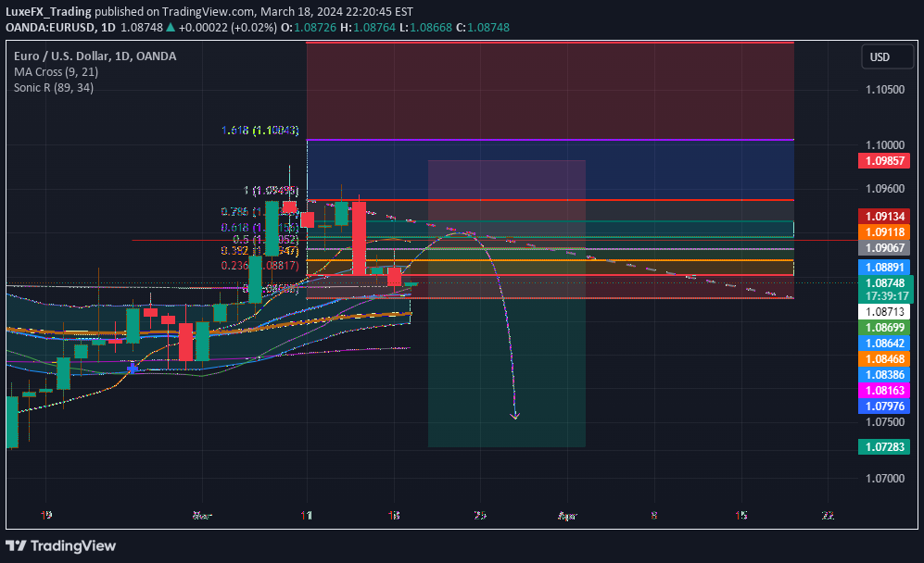Select the blue MA cross marker
This screenshot has height=563, width=924.
tap(133, 369)
